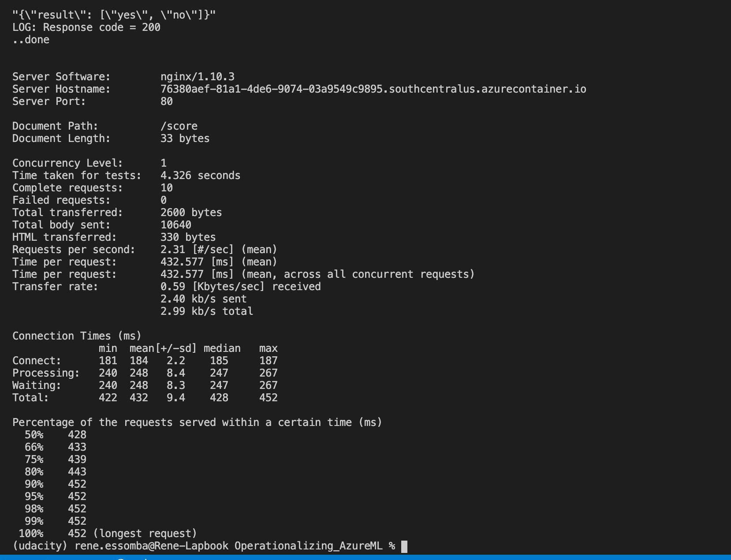Select the Total row sd value 9.4

click(176, 398)
